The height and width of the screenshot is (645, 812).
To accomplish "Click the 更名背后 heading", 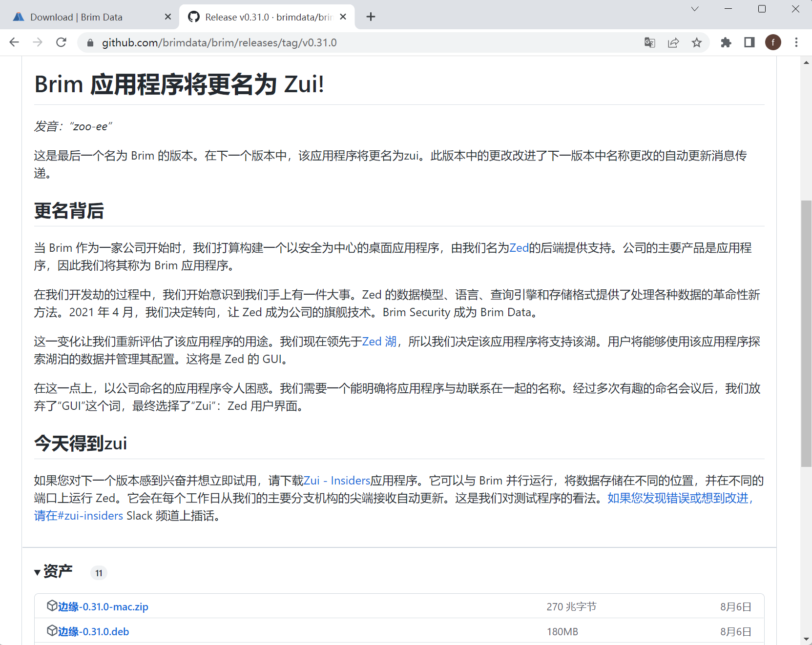I will pyautogui.click(x=69, y=211).
